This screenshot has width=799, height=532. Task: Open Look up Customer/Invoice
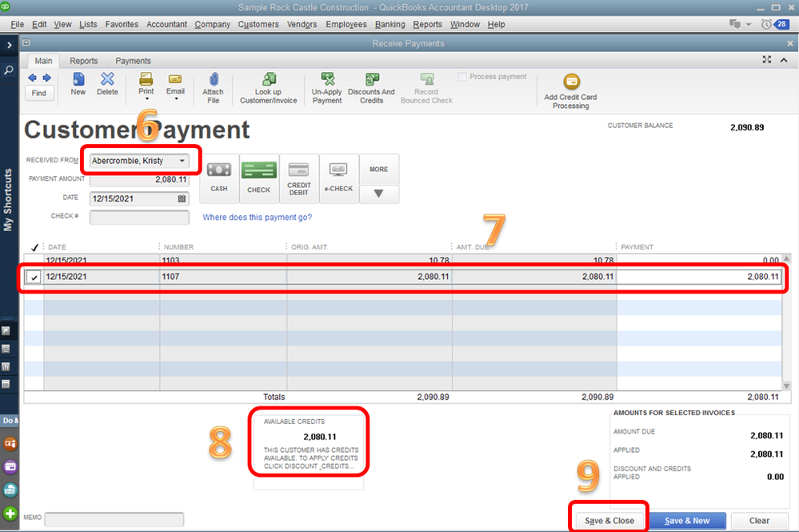coord(269,88)
